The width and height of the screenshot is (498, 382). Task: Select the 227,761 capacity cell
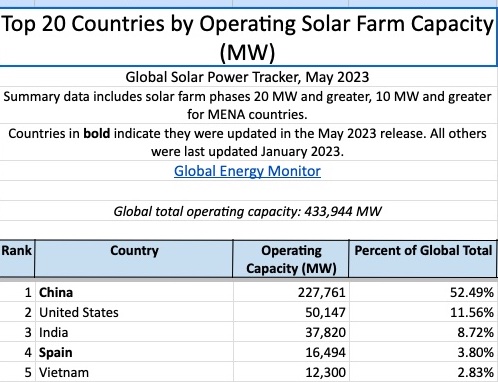click(x=291, y=292)
